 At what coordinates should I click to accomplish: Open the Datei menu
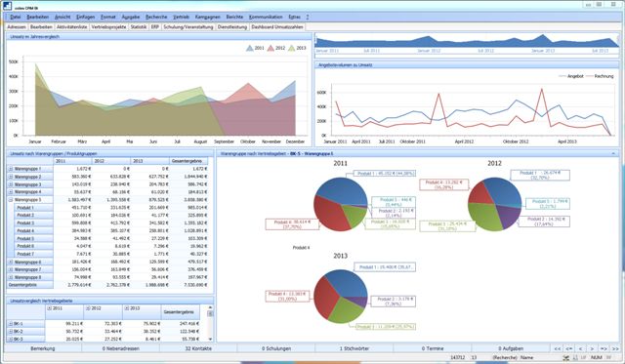[16, 18]
